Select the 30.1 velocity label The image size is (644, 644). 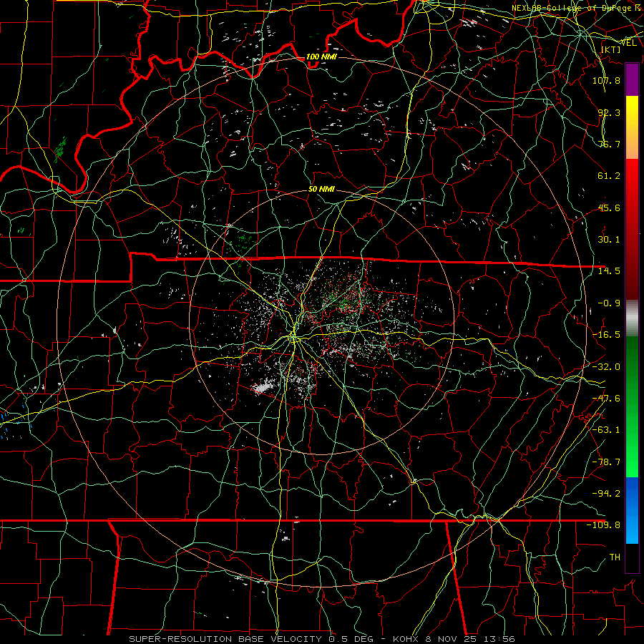609,240
